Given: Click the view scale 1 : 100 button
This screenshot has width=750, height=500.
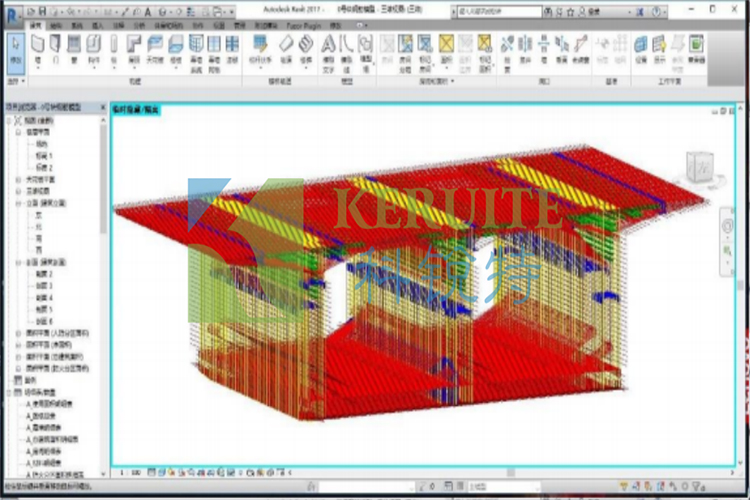Looking at the screenshot, I should (x=130, y=473).
